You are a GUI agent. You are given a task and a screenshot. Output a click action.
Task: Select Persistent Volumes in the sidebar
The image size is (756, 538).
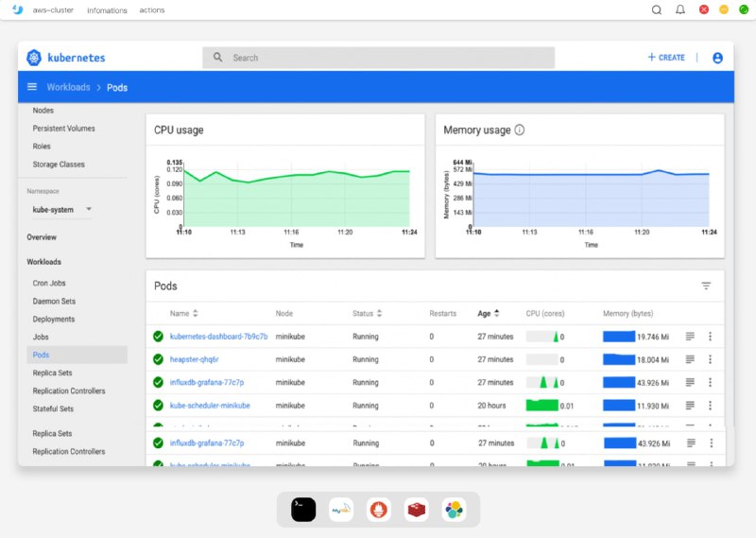click(x=63, y=129)
